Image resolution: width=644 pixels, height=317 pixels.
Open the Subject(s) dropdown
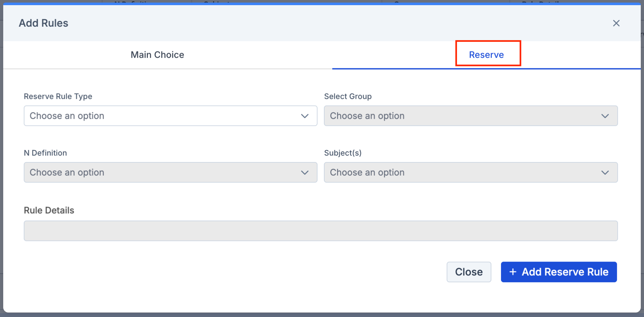coord(471,172)
